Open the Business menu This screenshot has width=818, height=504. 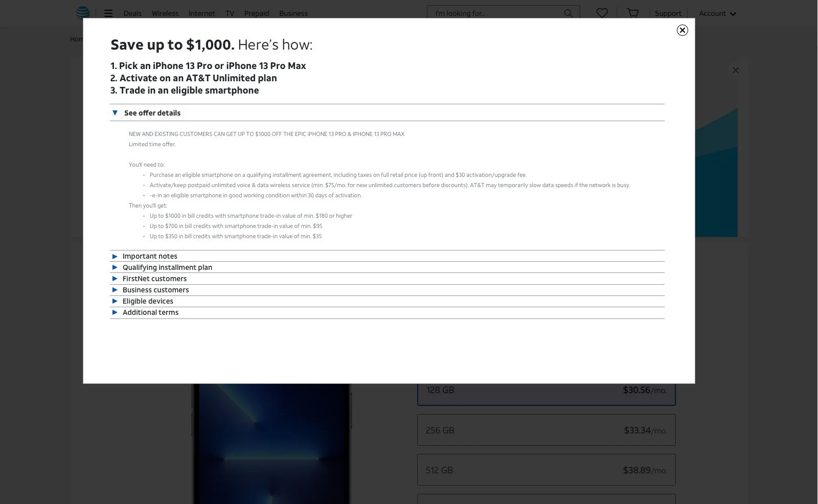(293, 13)
